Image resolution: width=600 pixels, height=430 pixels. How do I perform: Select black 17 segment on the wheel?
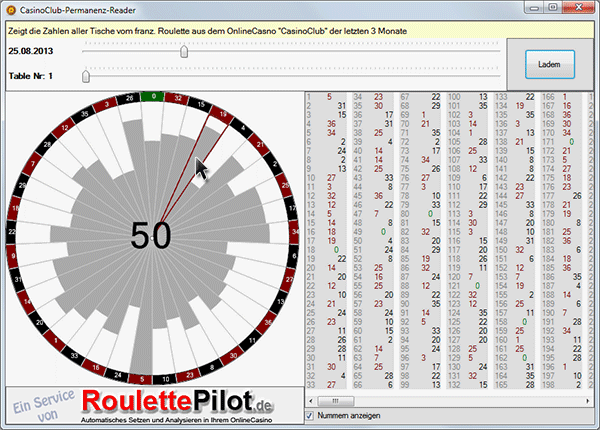[292, 209]
